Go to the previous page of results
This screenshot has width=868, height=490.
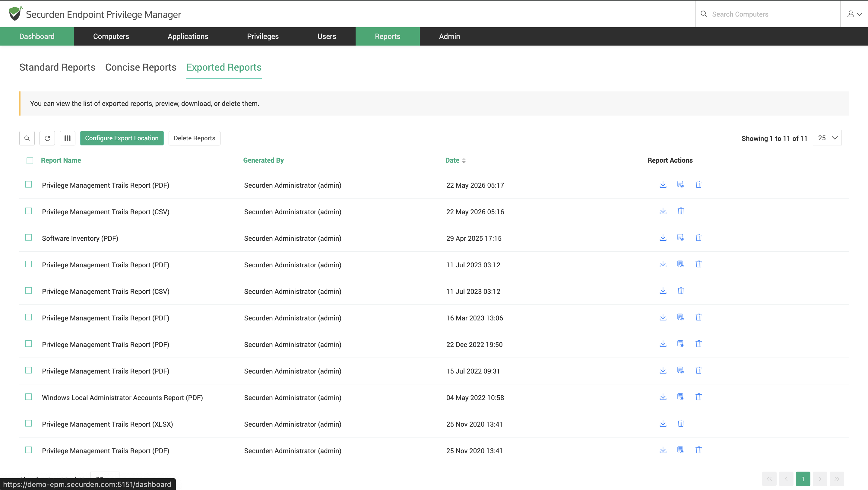click(x=786, y=479)
